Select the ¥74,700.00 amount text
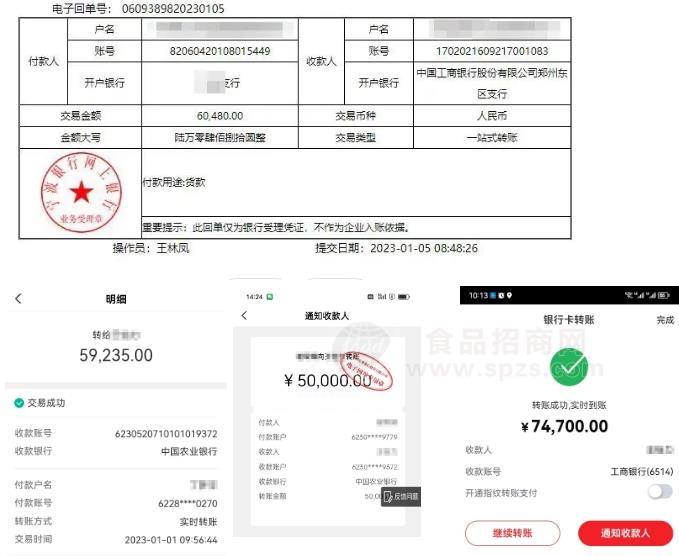The image size is (679, 556). coord(564,426)
